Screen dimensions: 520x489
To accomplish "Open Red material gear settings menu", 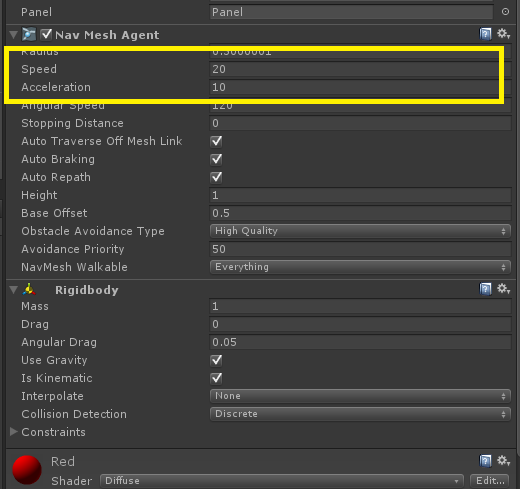I will [x=503, y=461].
